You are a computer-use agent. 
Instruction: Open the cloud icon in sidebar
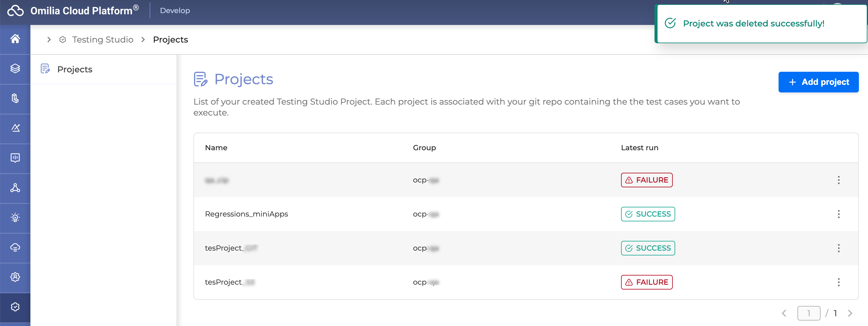15,247
